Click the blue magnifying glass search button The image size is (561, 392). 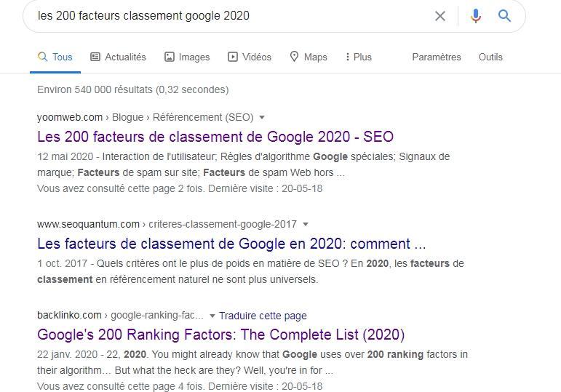coord(504,16)
